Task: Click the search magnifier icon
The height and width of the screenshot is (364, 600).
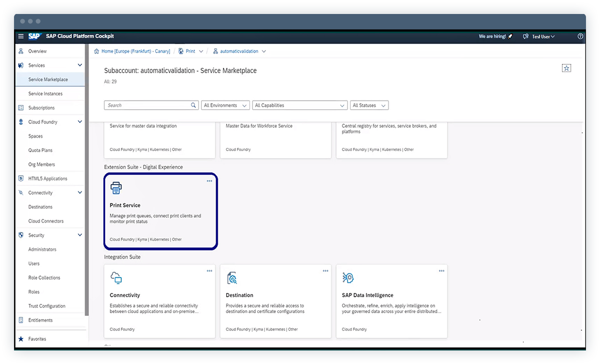Action: coord(194,105)
